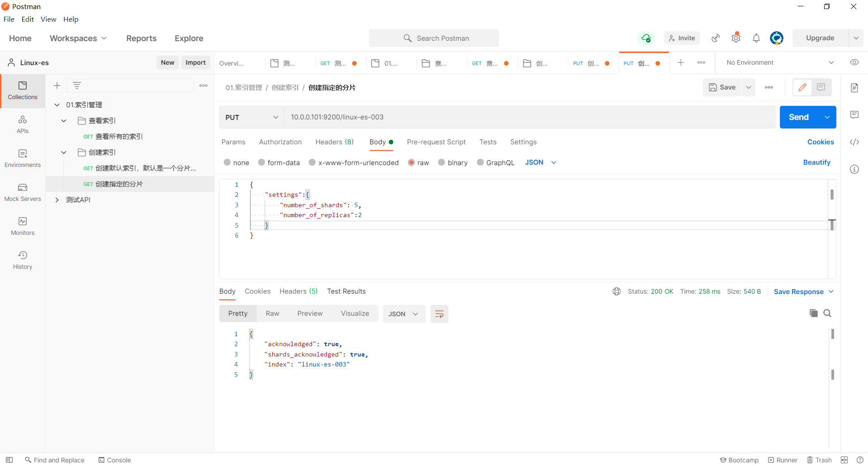Open the HTTP method PUT dropdown
This screenshot has height=466, width=868.
pyautogui.click(x=252, y=117)
